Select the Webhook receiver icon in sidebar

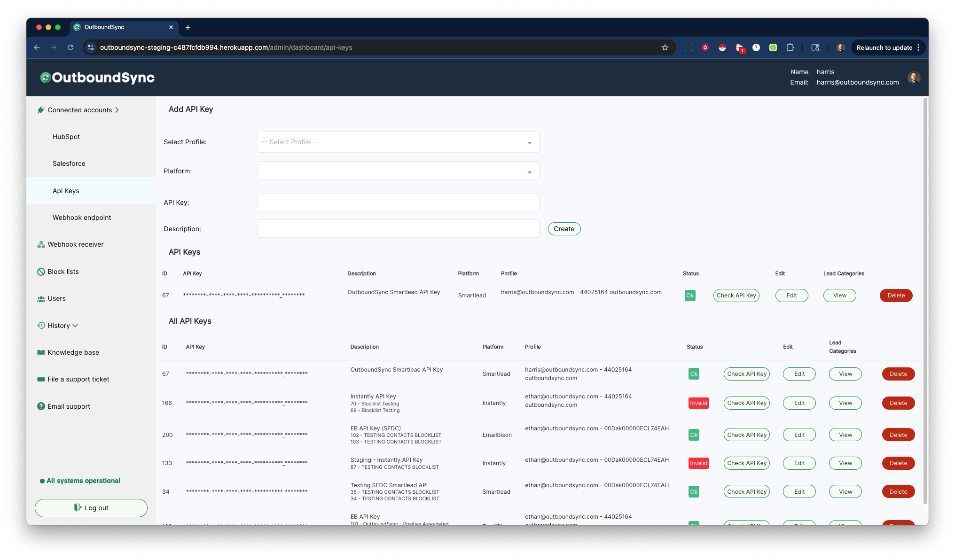tap(41, 244)
